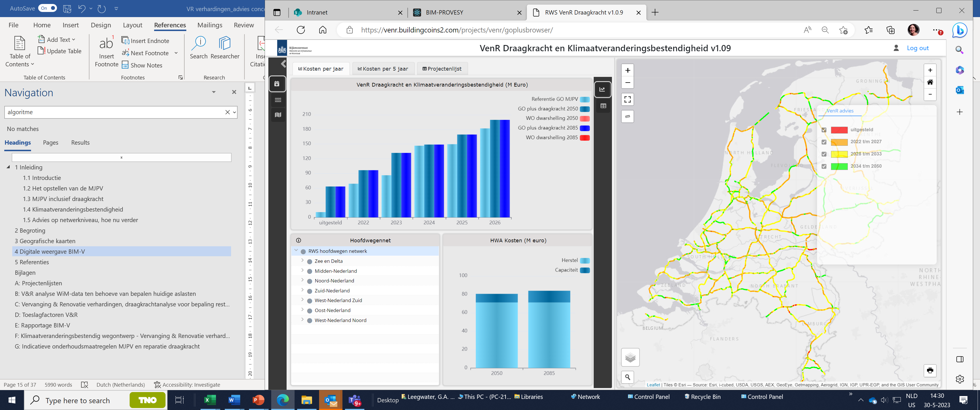
Task: Go to browser home page icon
Action: 322,30
